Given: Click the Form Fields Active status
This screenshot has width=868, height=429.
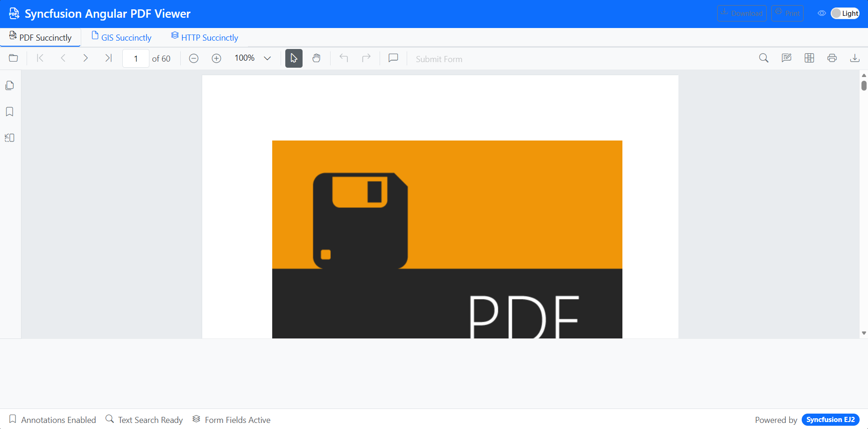Looking at the screenshot, I should tap(232, 420).
